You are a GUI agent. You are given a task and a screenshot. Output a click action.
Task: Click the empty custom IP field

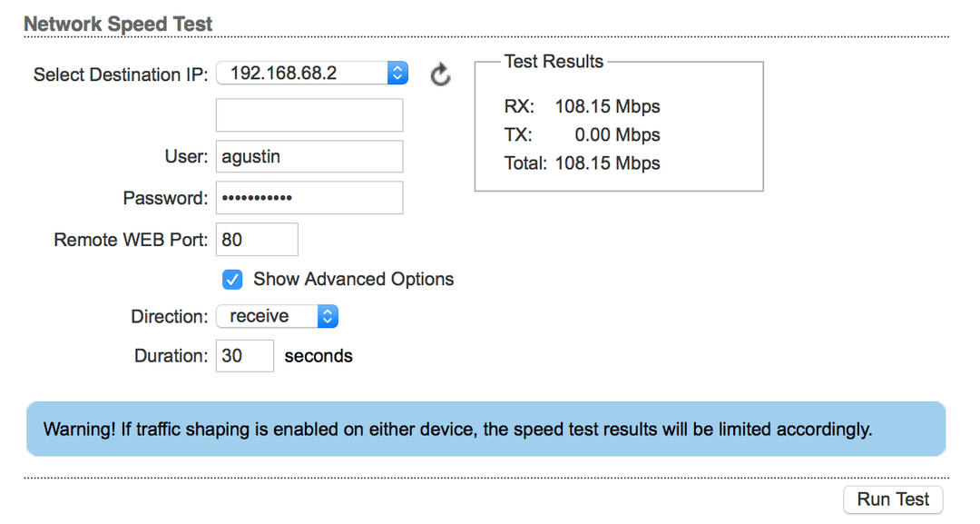(x=309, y=115)
